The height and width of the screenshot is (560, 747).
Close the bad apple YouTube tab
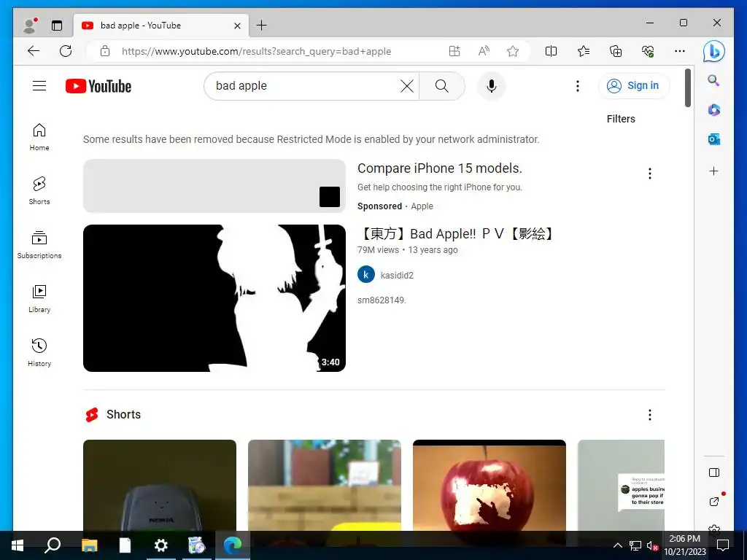pos(237,26)
